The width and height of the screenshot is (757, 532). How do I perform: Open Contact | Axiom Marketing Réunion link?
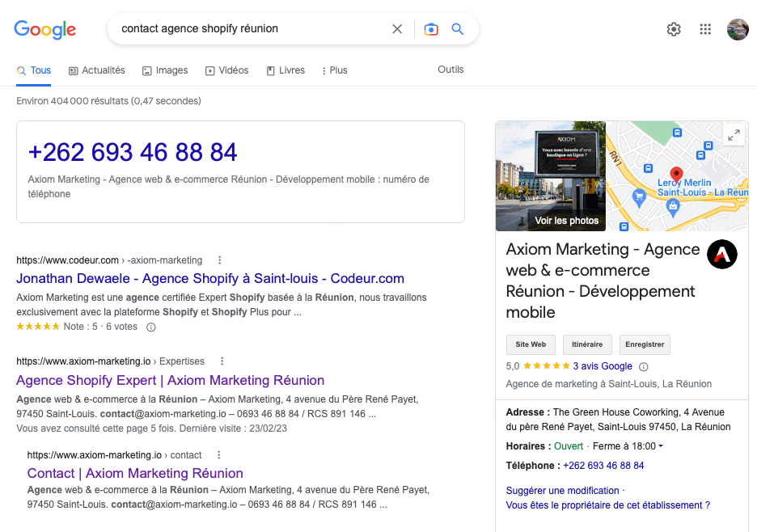pos(135,473)
